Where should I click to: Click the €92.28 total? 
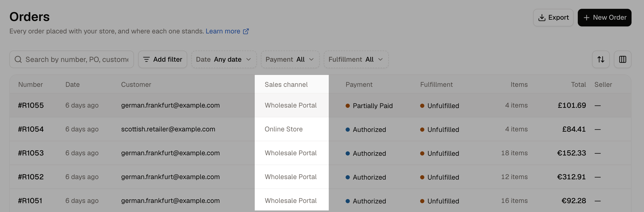pyautogui.click(x=574, y=201)
